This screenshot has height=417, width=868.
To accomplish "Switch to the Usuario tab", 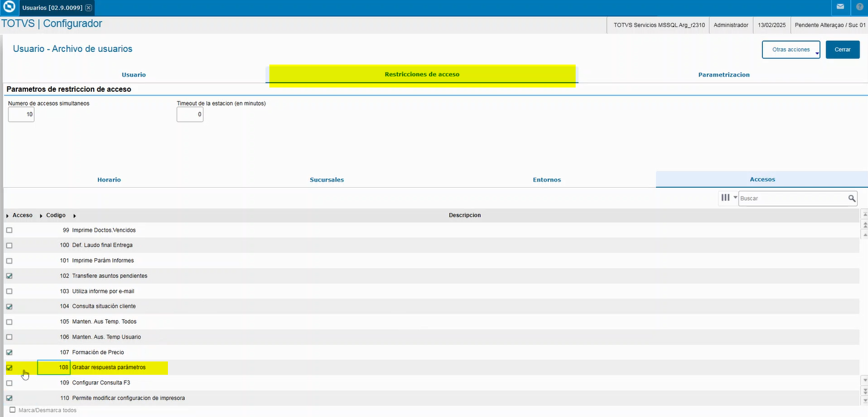I will pyautogui.click(x=133, y=75).
